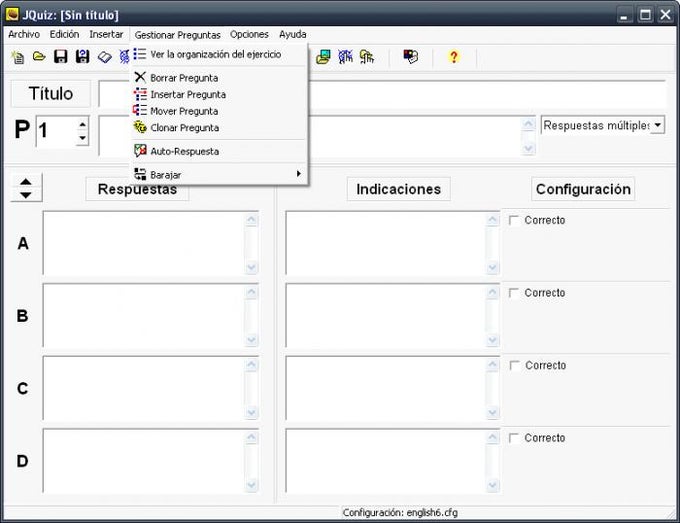Click the new file toolbar icon

18,57
